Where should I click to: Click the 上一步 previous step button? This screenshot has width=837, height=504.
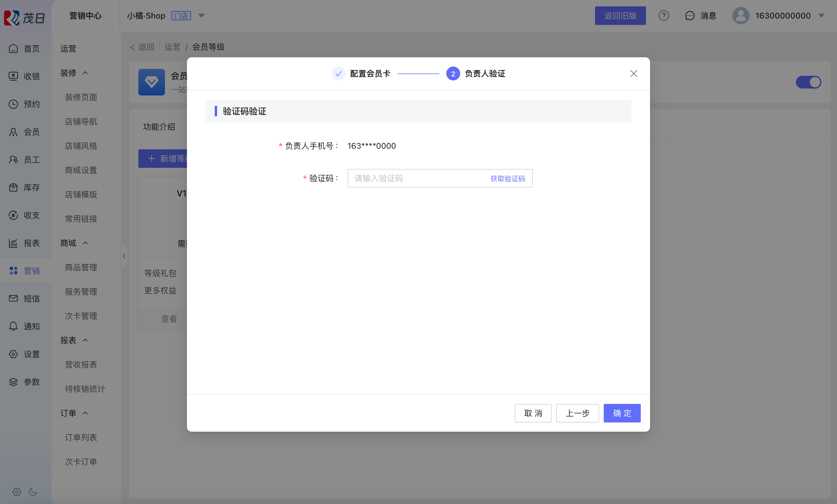click(577, 413)
